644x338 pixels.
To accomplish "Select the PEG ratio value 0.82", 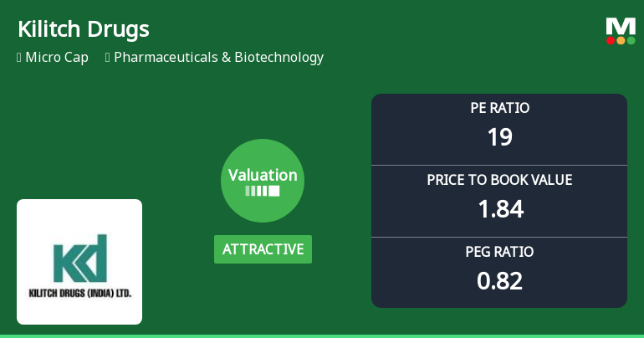I will 499,280.
